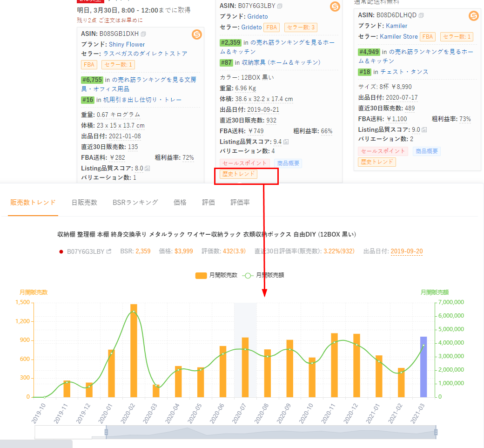The width and height of the screenshot is (484, 448).
Task: Toggle the 月間販売数 legend series
Action: click(216, 275)
